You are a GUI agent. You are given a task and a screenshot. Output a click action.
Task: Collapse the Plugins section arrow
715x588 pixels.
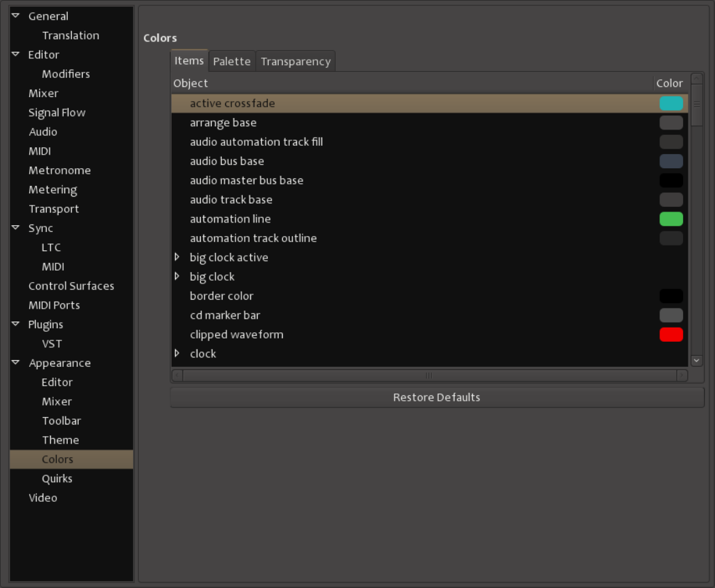(x=16, y=324)
